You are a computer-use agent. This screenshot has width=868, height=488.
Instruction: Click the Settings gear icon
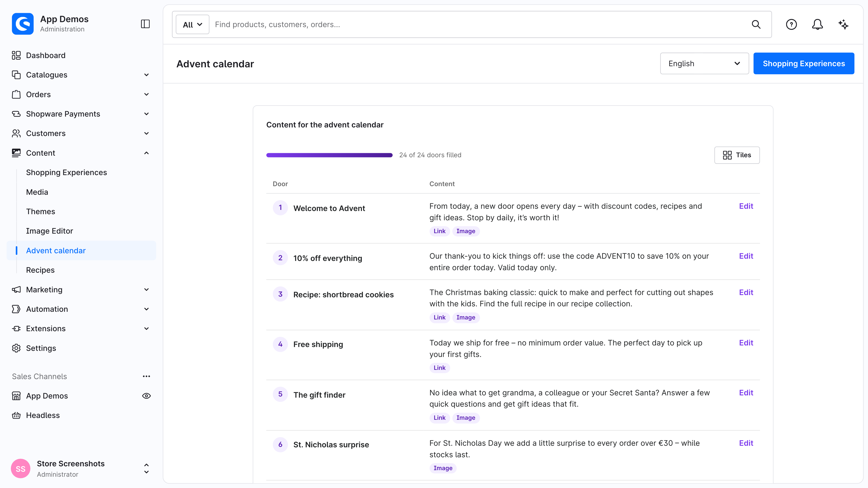16,348
